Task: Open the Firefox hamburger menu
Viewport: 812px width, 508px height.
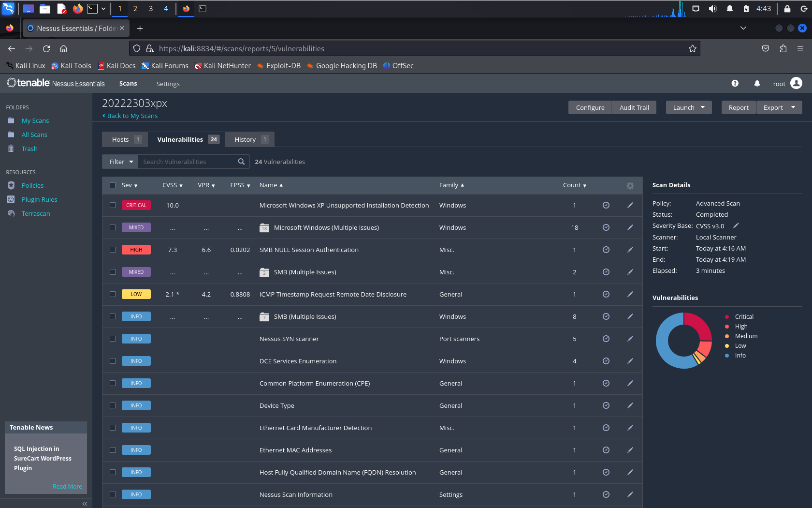Action: point(800,48)
